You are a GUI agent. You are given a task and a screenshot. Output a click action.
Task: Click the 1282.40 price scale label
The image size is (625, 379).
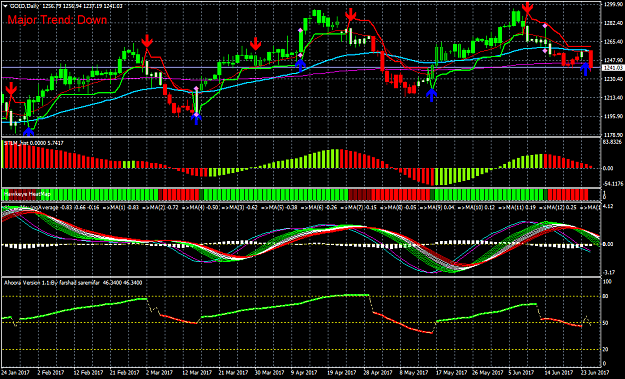pyautogui.click(x=613, y=23)
